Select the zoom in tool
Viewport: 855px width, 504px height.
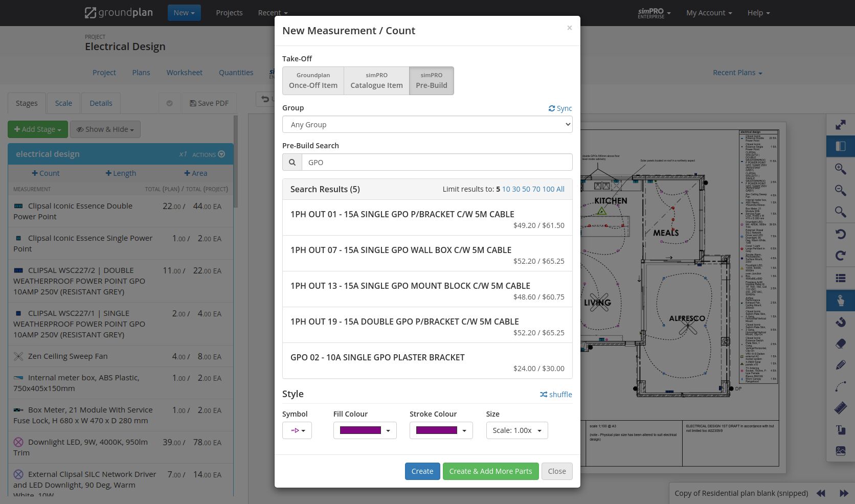(x=840, y=169)
